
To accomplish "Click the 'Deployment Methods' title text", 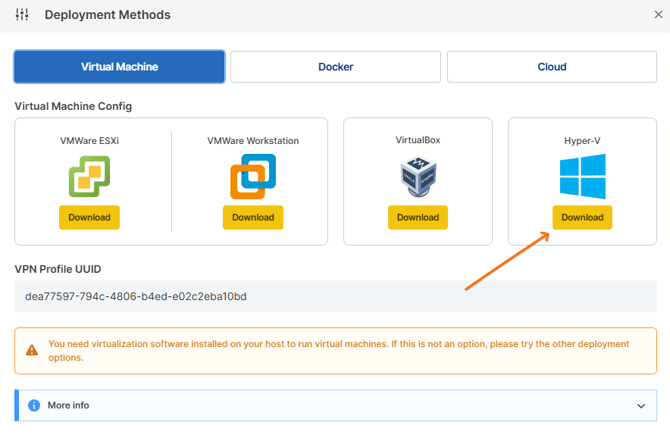I will click(x=108, y=15).
